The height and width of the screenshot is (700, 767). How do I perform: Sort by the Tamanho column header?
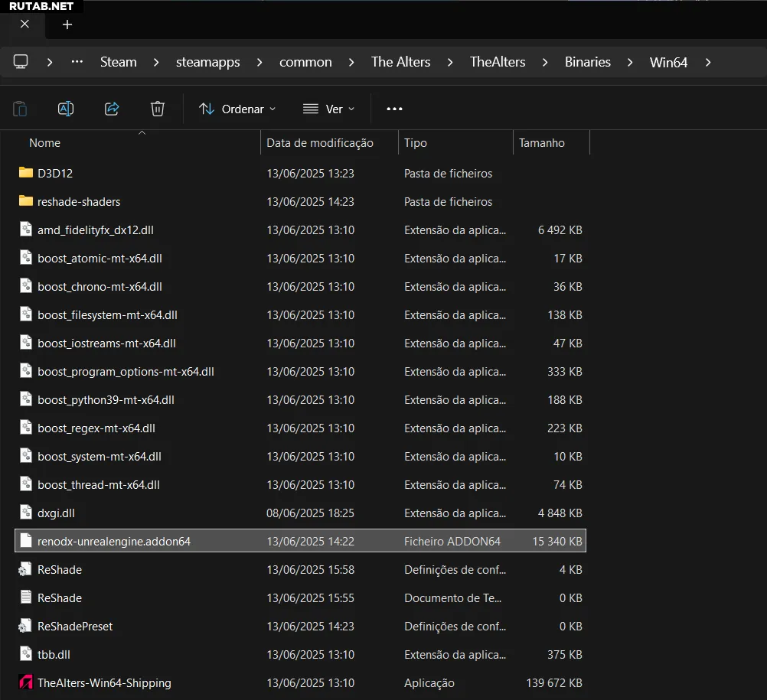541,143
